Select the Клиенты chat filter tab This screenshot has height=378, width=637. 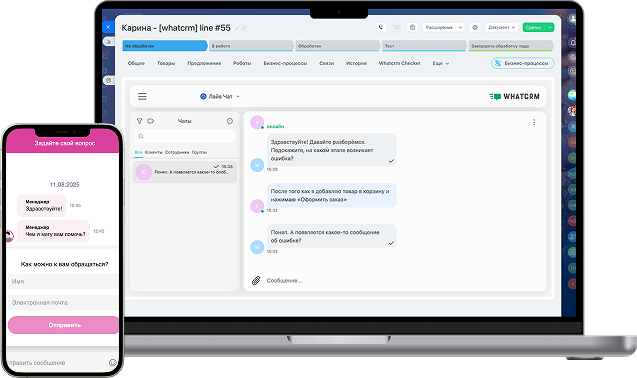[x=154, y=152]
